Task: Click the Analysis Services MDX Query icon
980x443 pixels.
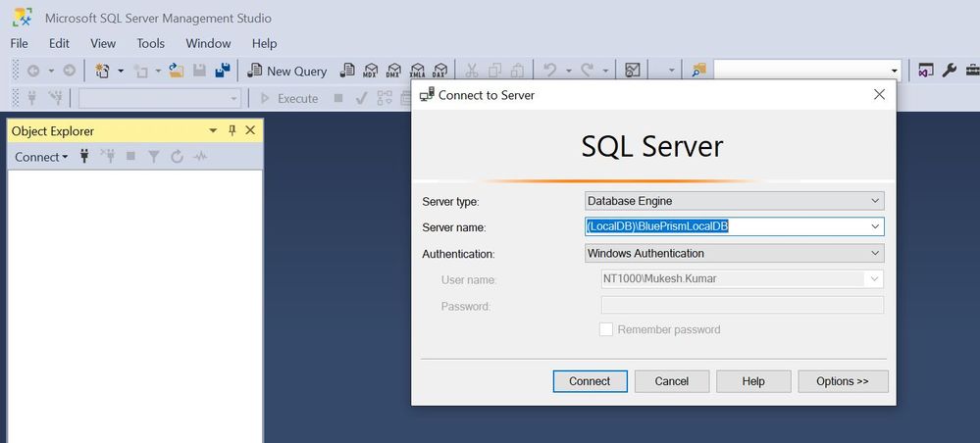Action: 371,71
